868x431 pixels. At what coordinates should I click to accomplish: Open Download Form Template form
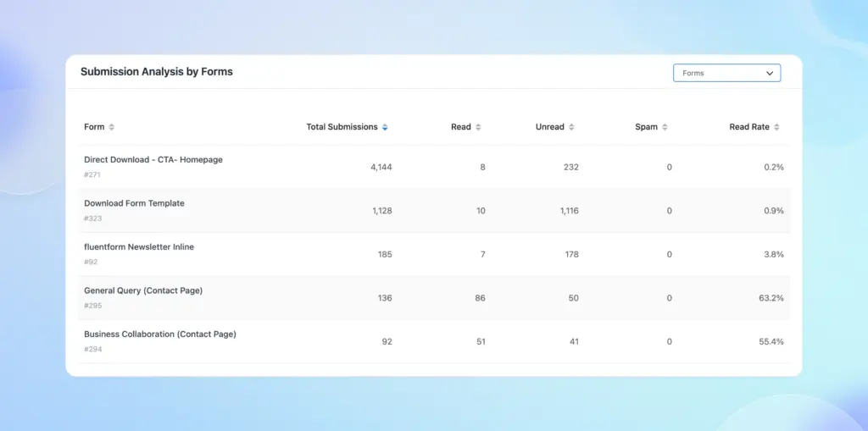point(135,203)
